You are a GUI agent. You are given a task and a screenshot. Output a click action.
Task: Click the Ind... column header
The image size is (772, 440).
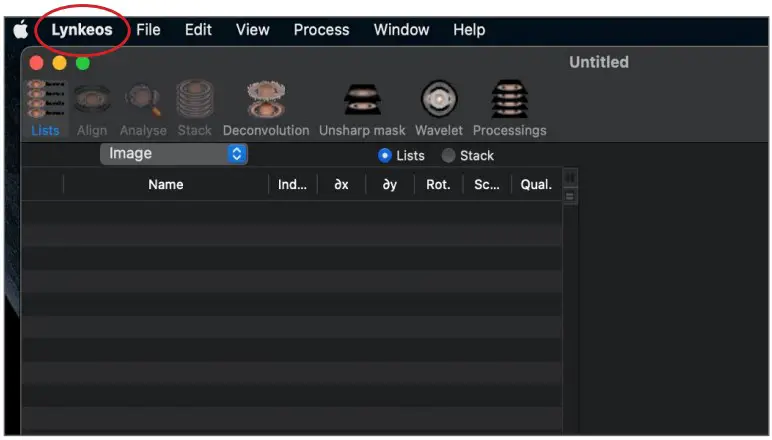point(292,185)
